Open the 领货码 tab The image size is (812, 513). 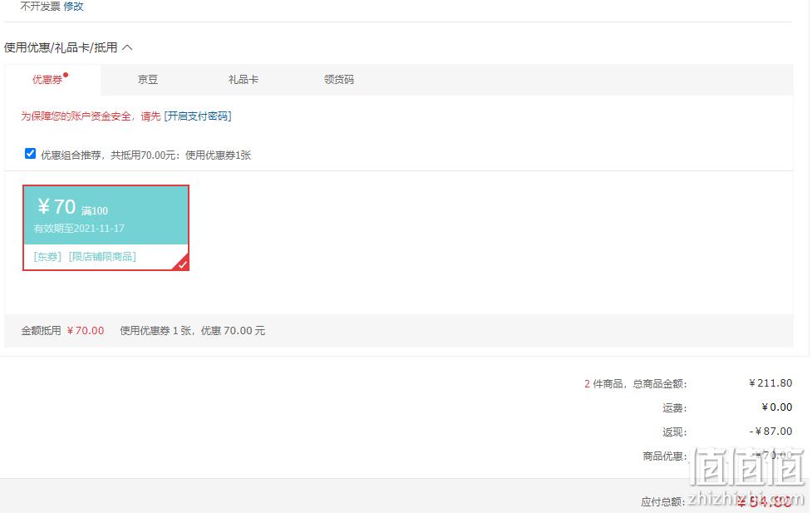(x=338, y=79)
